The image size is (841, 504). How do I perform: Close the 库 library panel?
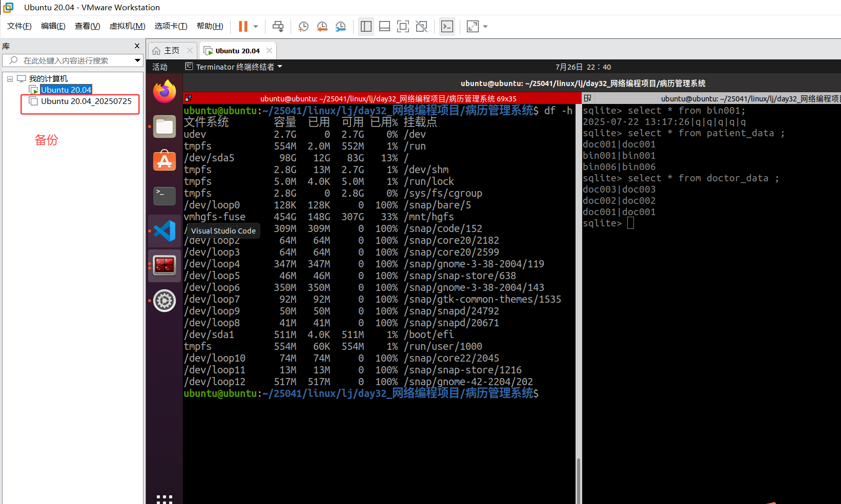[x=137, y=46]
